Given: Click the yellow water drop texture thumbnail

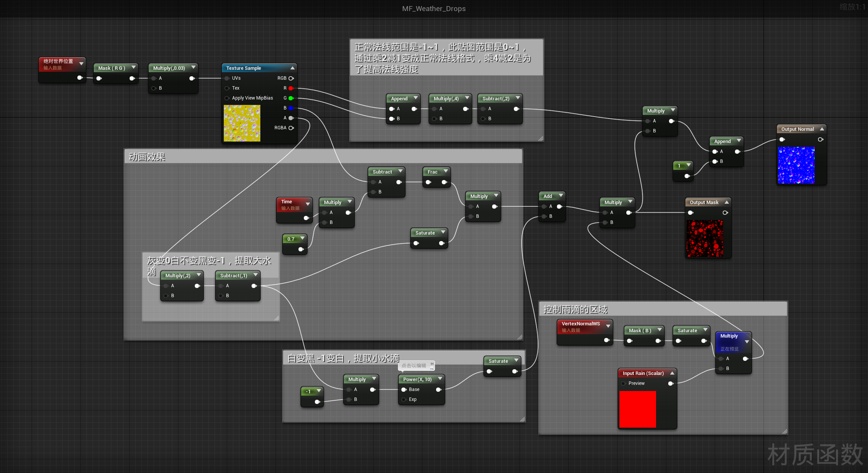Looking at the screenshot, I should point(242,123).
